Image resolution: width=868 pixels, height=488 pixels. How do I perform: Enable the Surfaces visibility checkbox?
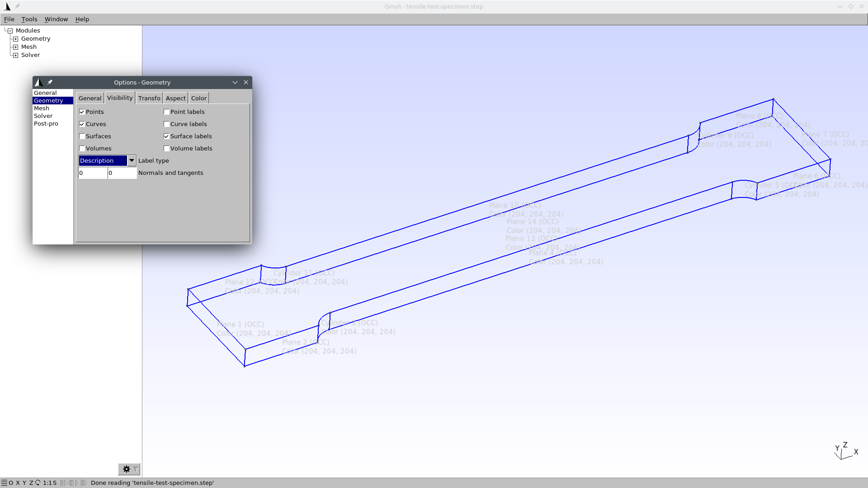coord(82,136)
